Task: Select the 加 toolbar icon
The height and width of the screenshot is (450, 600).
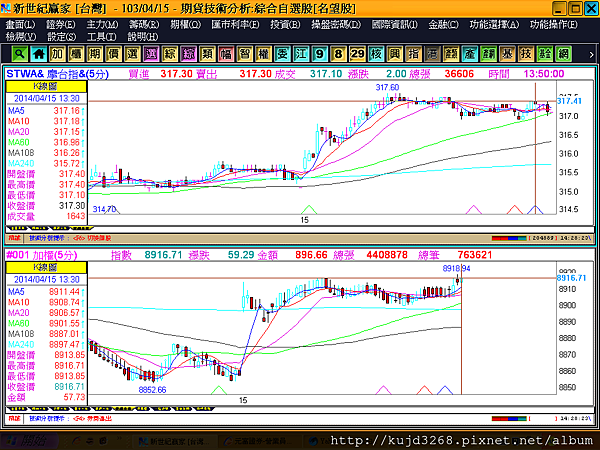Action: coord(57,54)
